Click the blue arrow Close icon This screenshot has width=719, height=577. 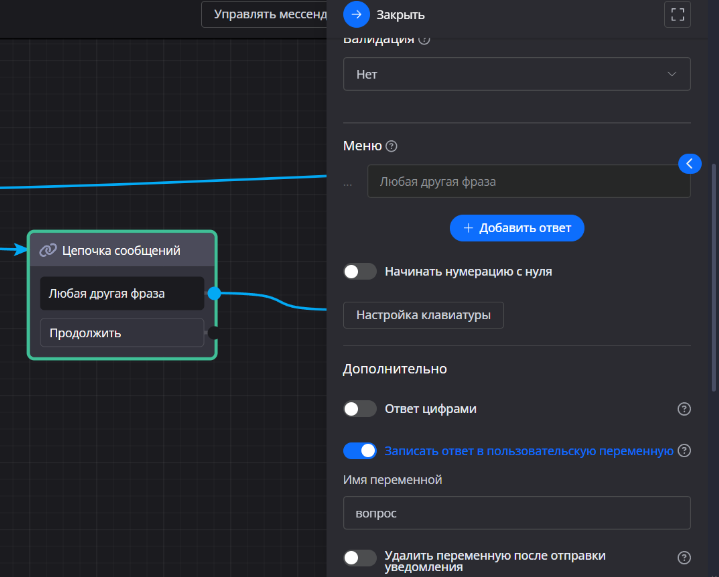click(357, 15)
